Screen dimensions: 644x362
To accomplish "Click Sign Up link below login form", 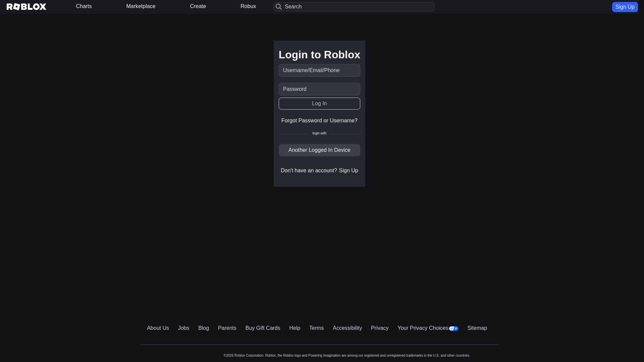I will [348, 171].
